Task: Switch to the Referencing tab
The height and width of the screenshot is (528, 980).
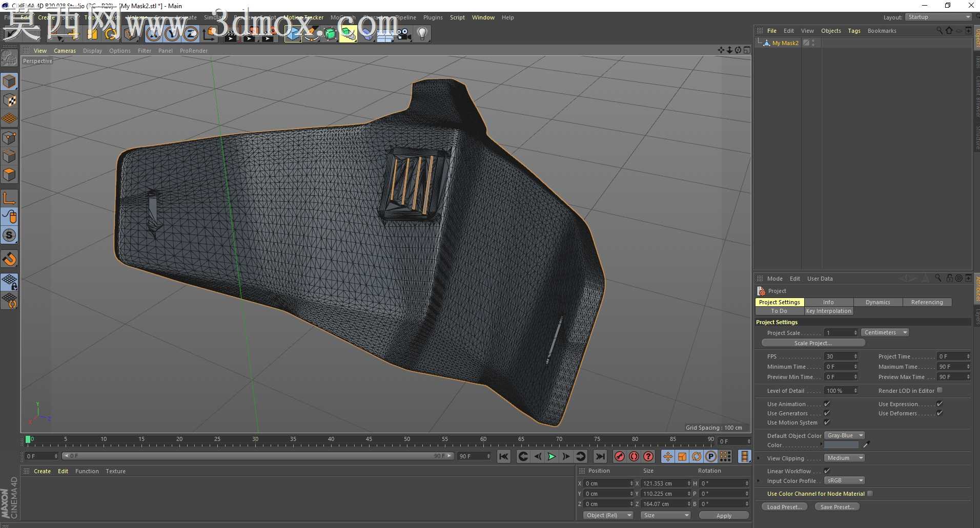Action: pyautogui.click(x=927, y=302)
